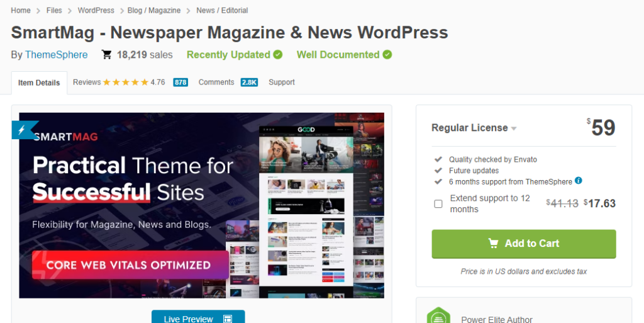This screenshot has width=644, height=323.
Task: Click the Well Documented label
Action: click(x=338, y=55)
